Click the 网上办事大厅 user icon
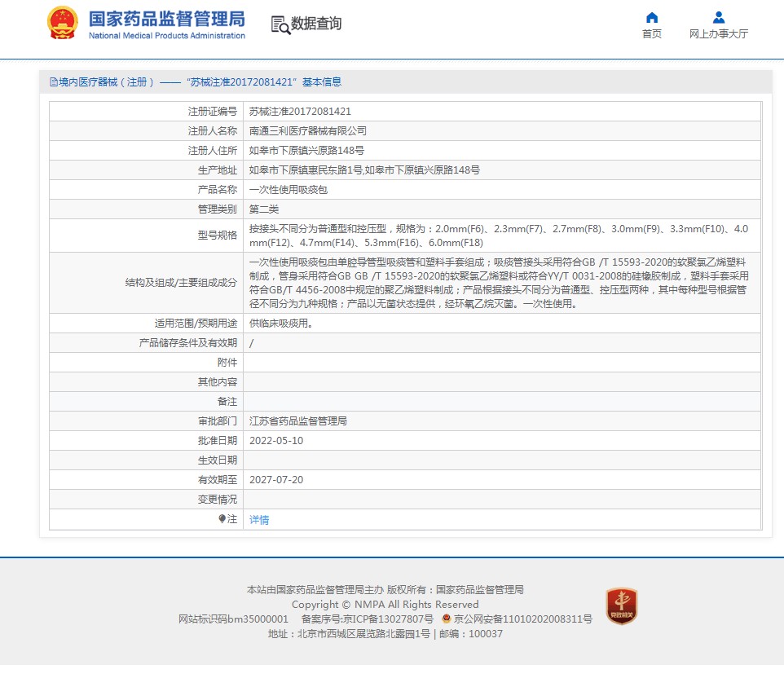 click(719, 17)
